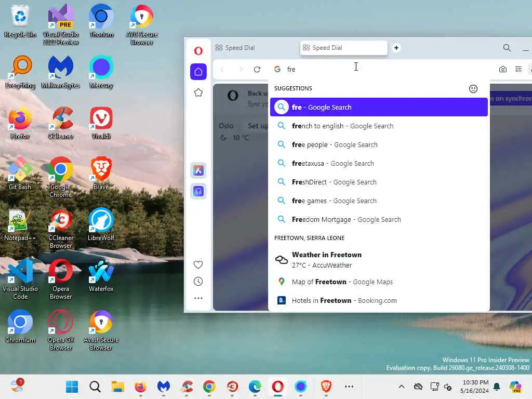Viewport: 532px width, 399px height.
Task: Open the three-dot sidebar setup menu
Action: (x=198, y=298)
